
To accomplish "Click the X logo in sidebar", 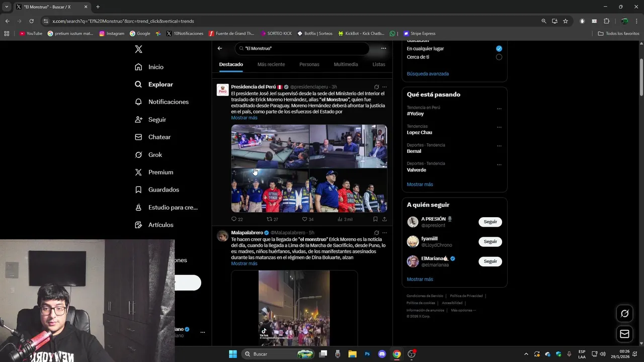I will click(138, 49).
